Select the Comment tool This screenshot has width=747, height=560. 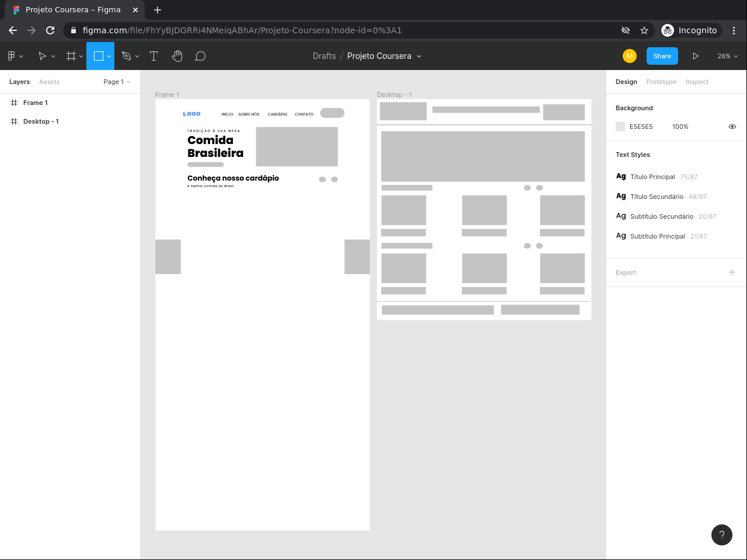[x=200, y=56]
